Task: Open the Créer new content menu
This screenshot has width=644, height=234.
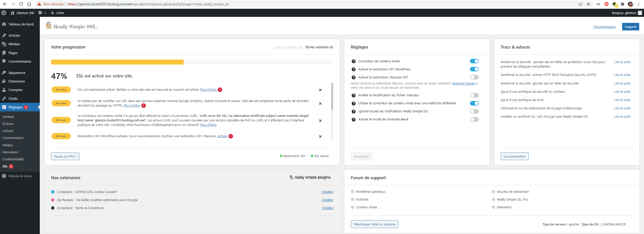Action: click(x=57, y=13)
